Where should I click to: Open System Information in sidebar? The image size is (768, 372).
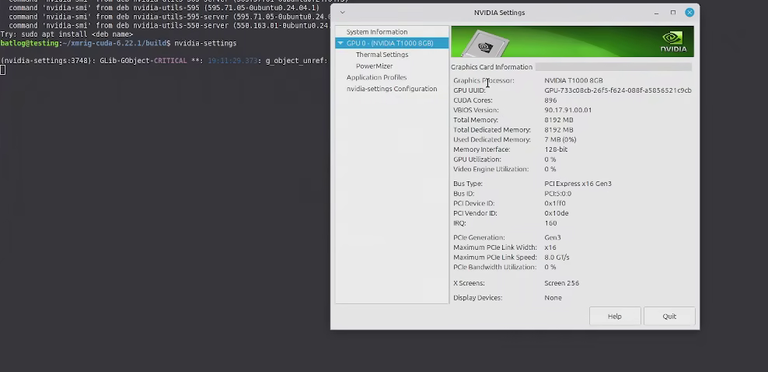coord(377,32)
